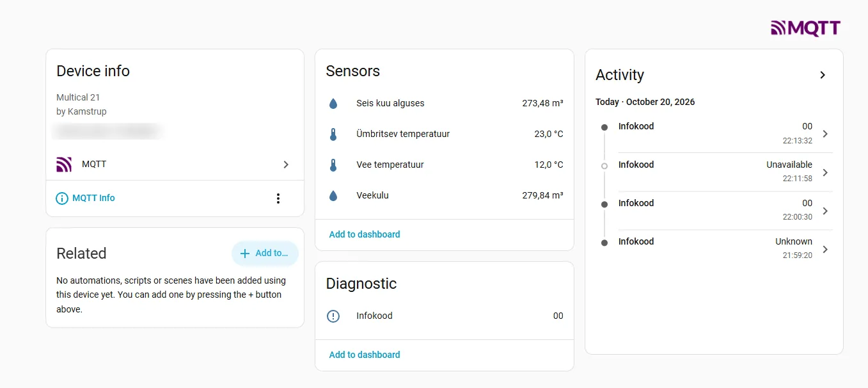868x388 pixels.
Task: Open the Ümbritsev temperatuur sensor row
Action: click(445, 134)
